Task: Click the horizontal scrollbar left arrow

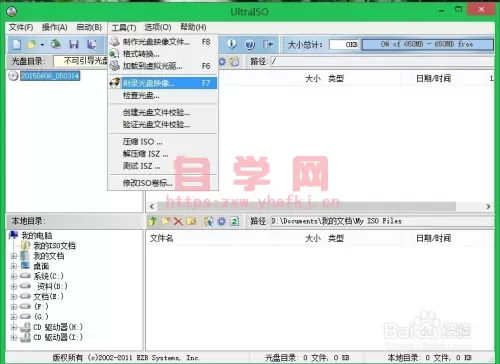Action: (x=152, y=206)
